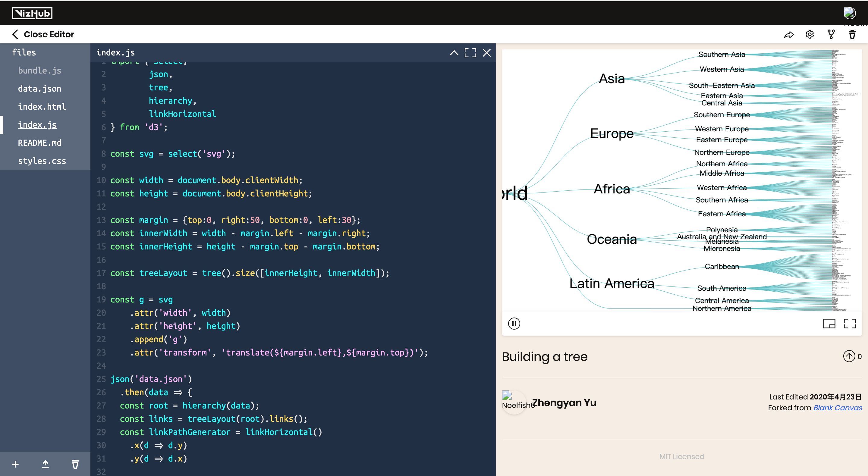Toggle mini view of the visualization
Screen dimensions: 868x476
[x=829, y=323]
